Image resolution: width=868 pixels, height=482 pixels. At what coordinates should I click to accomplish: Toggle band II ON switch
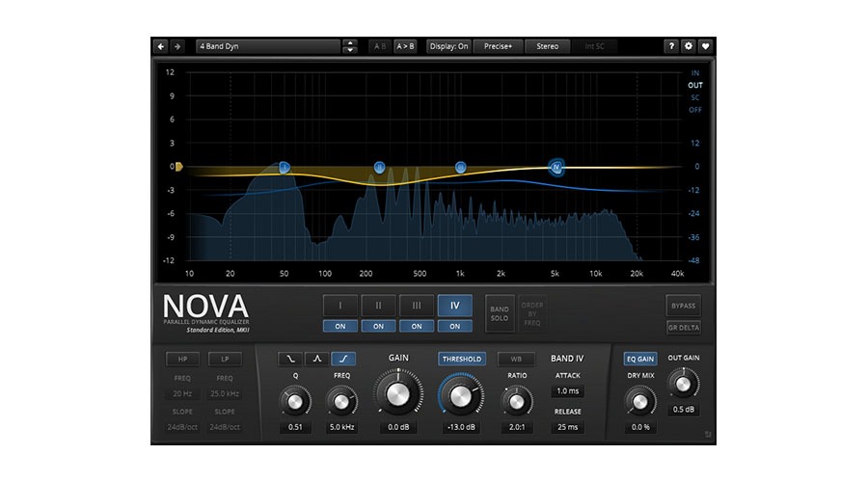[x=379, y=327]
